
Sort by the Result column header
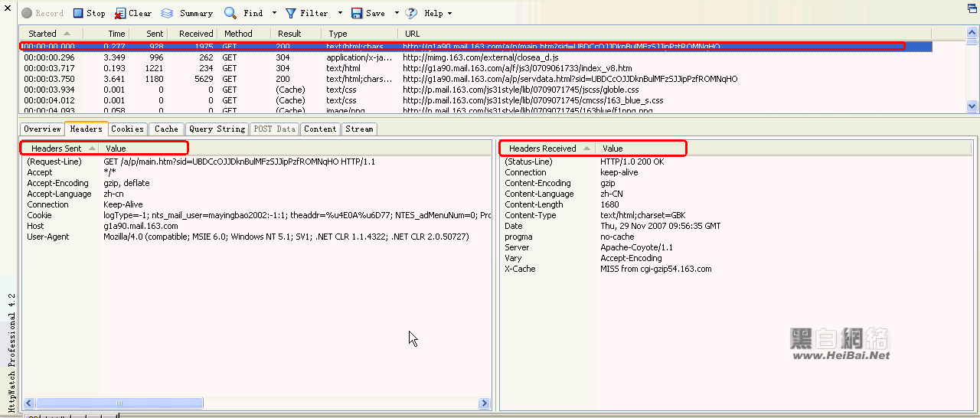pos(296,34)
